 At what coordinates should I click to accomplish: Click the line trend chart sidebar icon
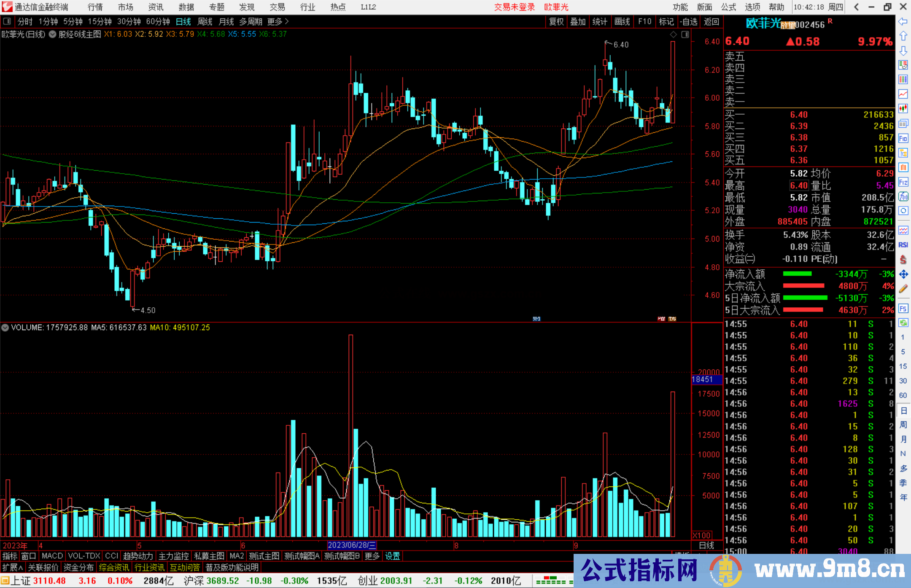pyautogui.click(x=903, y=94)
